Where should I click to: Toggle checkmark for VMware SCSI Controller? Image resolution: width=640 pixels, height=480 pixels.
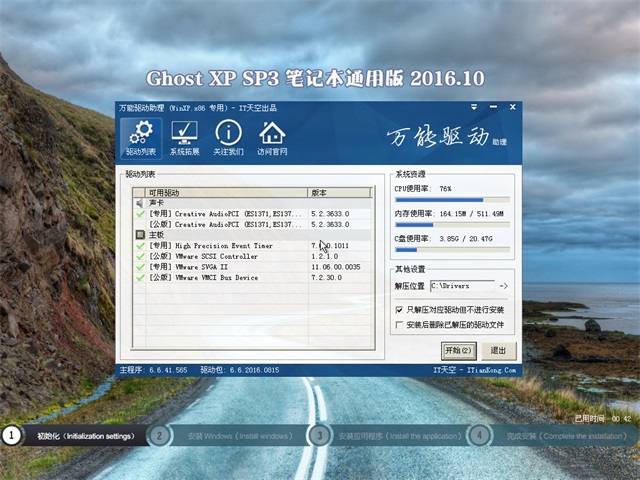click(x=140, y=256)
